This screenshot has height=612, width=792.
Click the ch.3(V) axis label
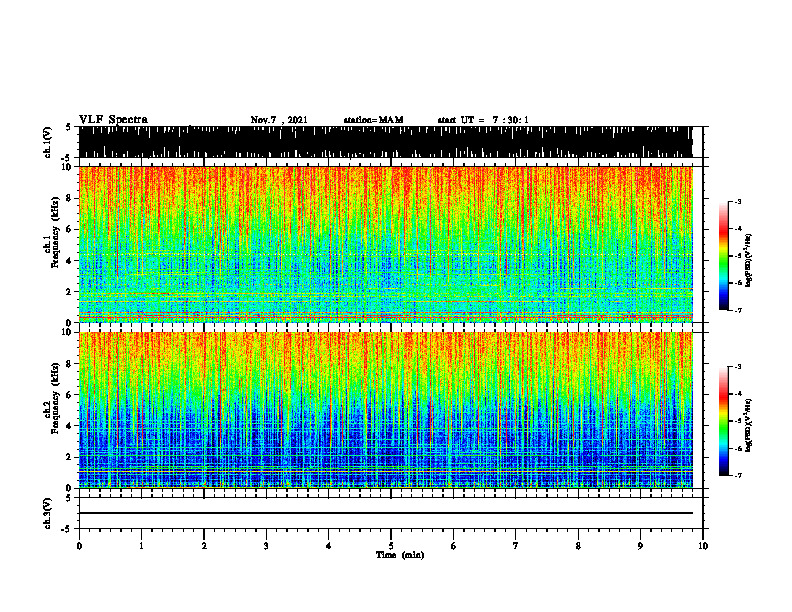coord(48,513)
